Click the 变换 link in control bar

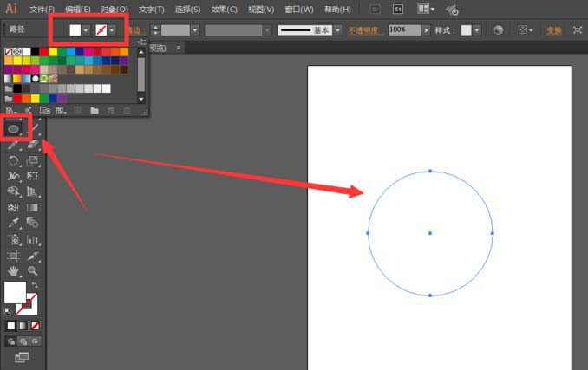pyautogui.click(x=554, y=30)
